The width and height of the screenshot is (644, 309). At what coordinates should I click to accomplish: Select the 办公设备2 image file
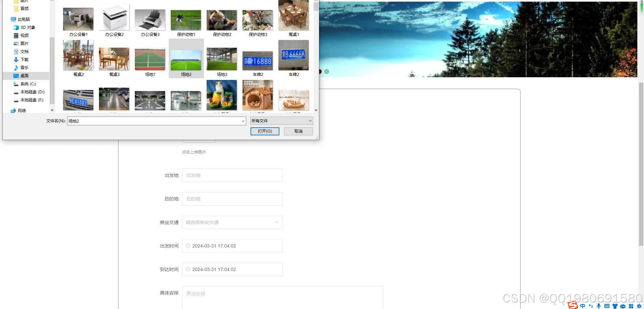(114, 21)
